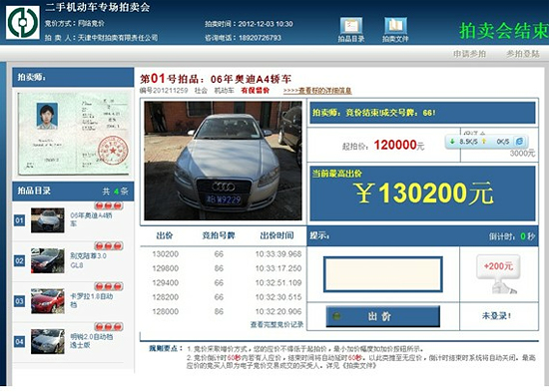Click the 未登录! login status text
The height and width of the screenshot is (392, 549).
[x=496, y=316]
